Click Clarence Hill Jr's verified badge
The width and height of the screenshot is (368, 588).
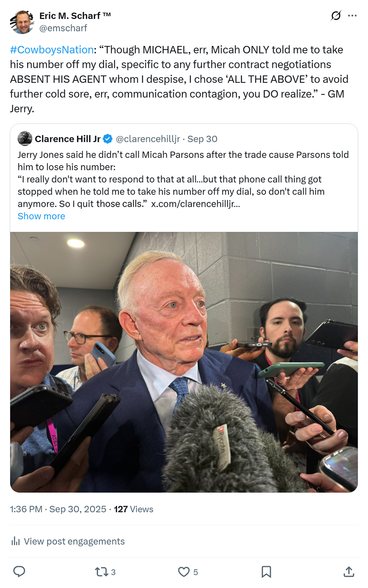click(108, 139)
